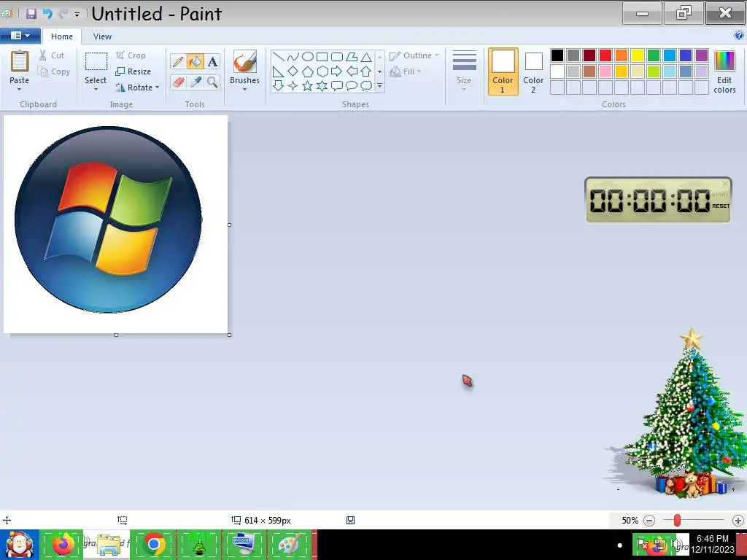Choose the Pentagon shape
This screenshot has width=747, height=560.
click(x=308, y=71)
